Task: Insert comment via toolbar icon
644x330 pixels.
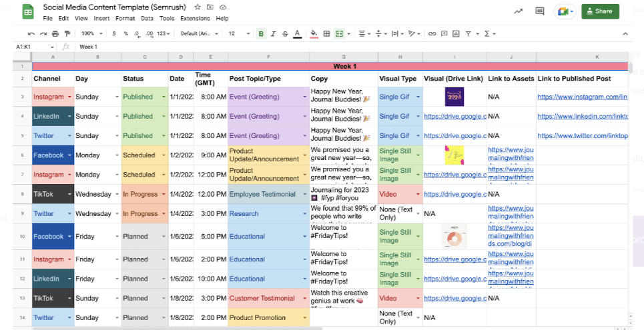Action: 444,33
